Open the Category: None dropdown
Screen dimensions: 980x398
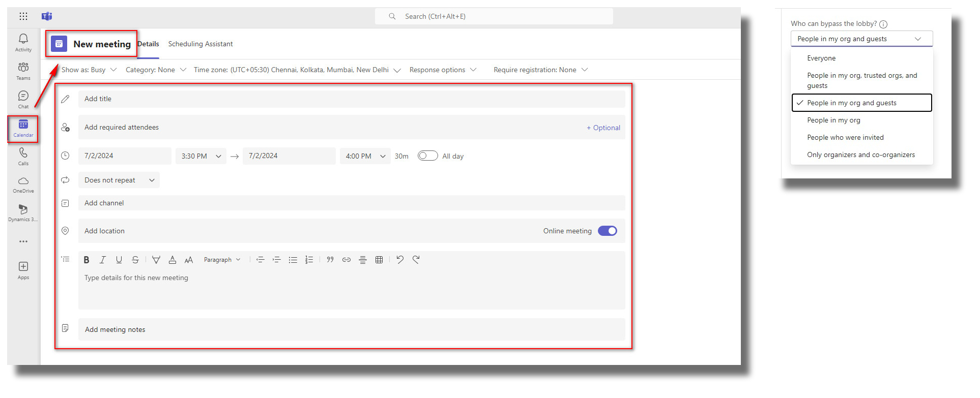point(156,70)
